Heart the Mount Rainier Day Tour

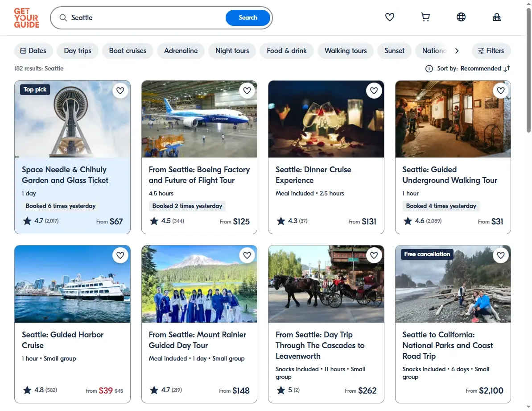point(247,255)
